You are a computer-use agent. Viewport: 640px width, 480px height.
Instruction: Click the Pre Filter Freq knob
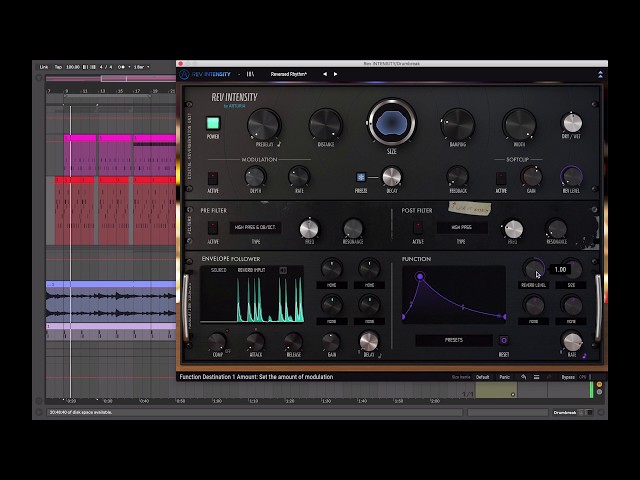(x=309, y=228)
